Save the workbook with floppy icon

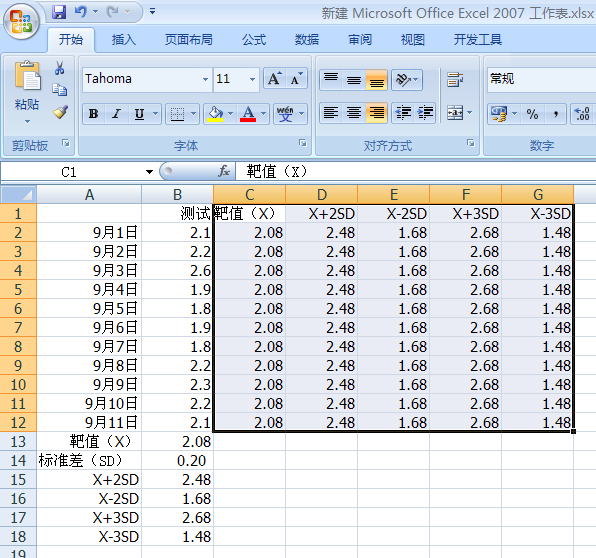coord(59,12)
